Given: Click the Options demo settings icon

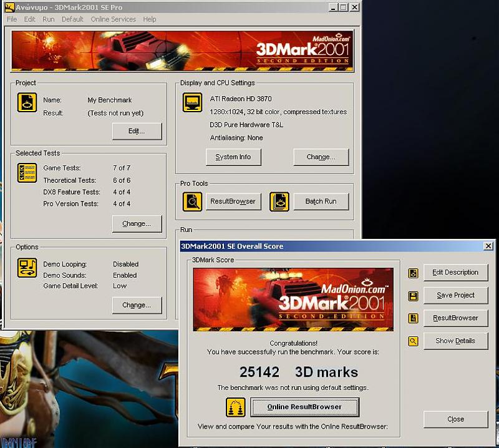Looking at the screenshot, I should click(x=27, y=268).
